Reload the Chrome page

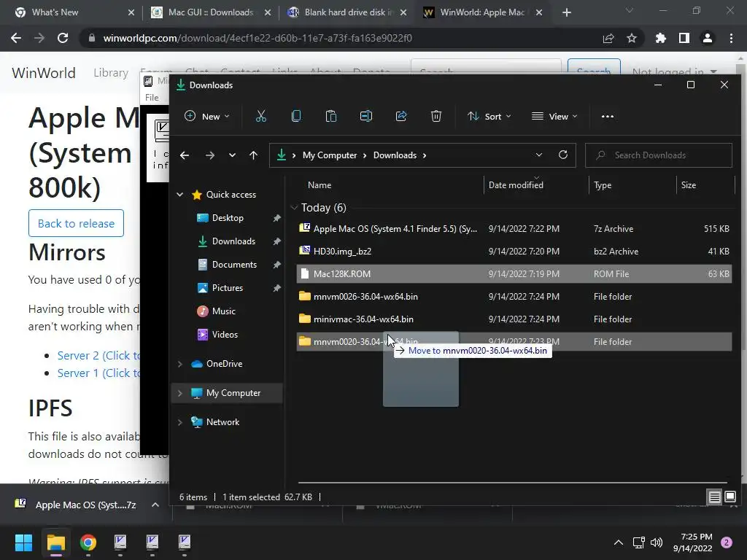click(63, 38)
